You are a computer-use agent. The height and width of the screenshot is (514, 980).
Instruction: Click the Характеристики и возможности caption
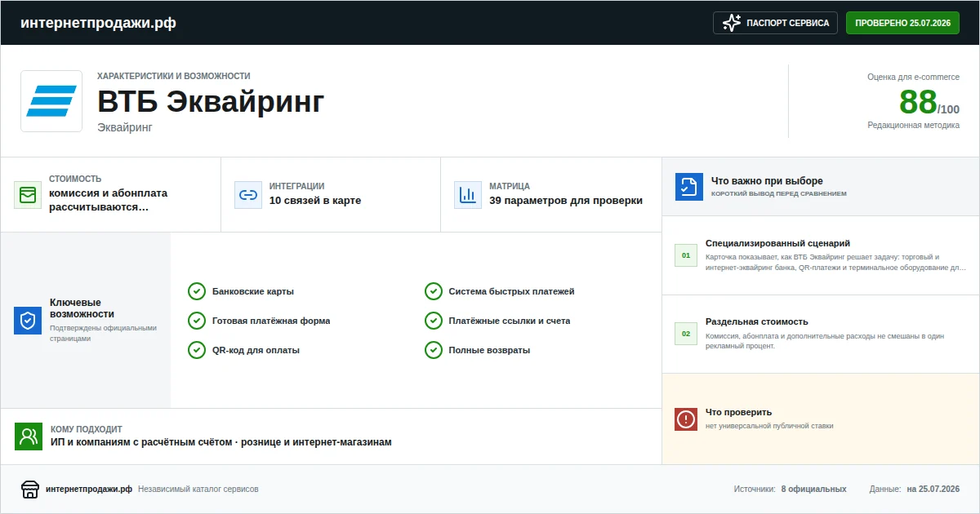174,76
